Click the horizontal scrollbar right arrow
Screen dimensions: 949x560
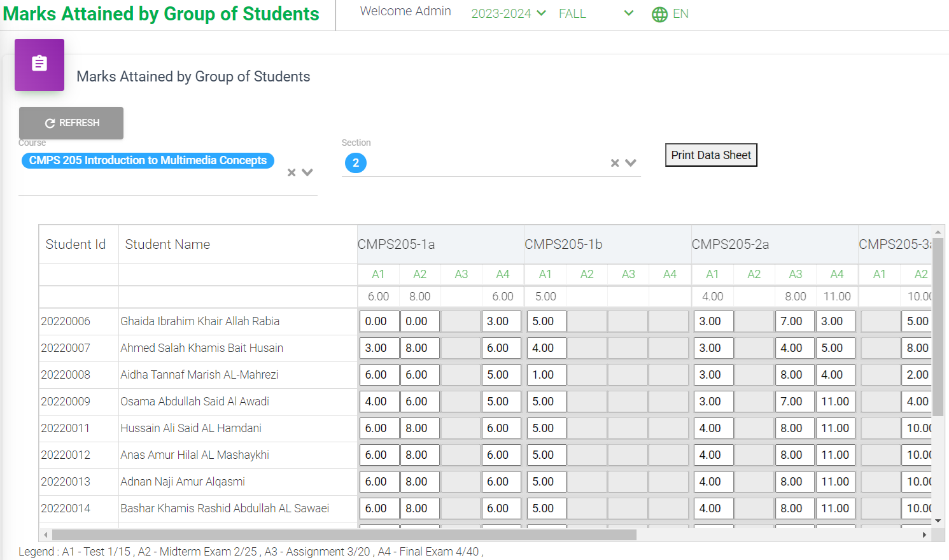(x=924, y=535)
